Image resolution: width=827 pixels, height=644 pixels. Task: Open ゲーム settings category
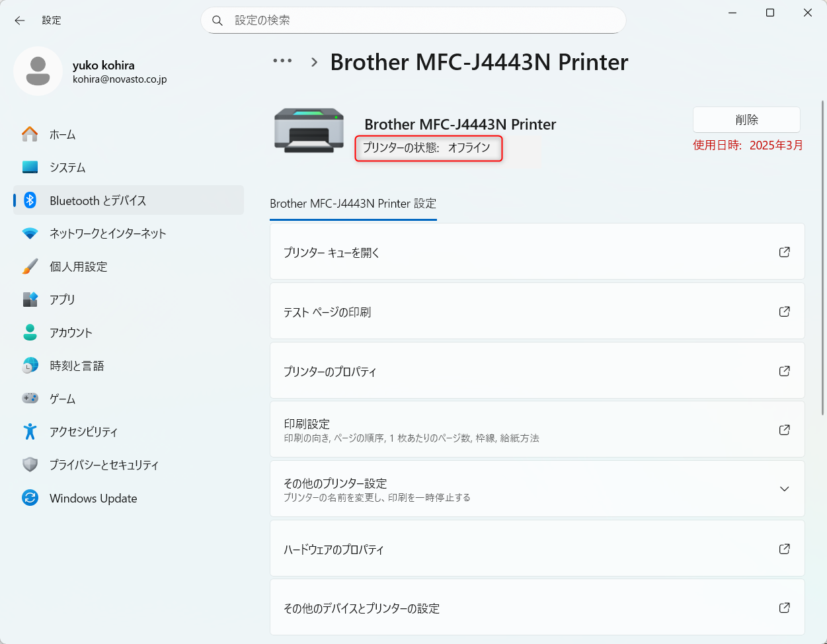(x=128, y=399)
